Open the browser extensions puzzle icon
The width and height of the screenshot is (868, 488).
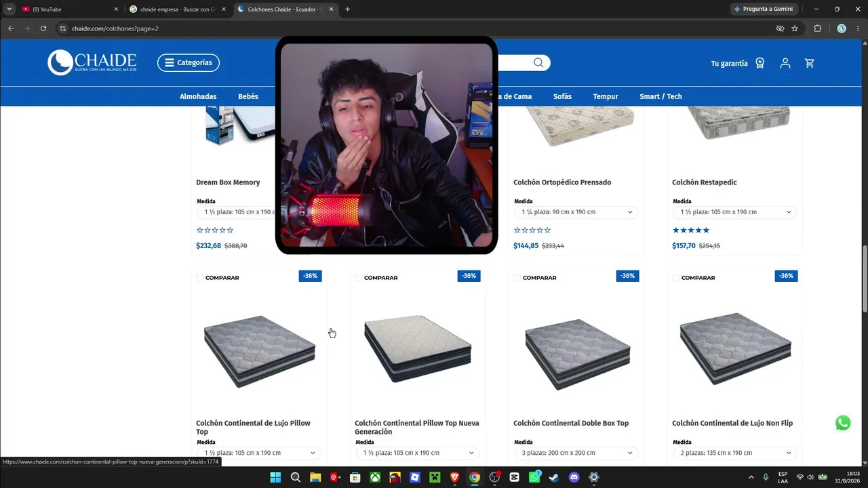pyautogui.click(x=817, y=28)
